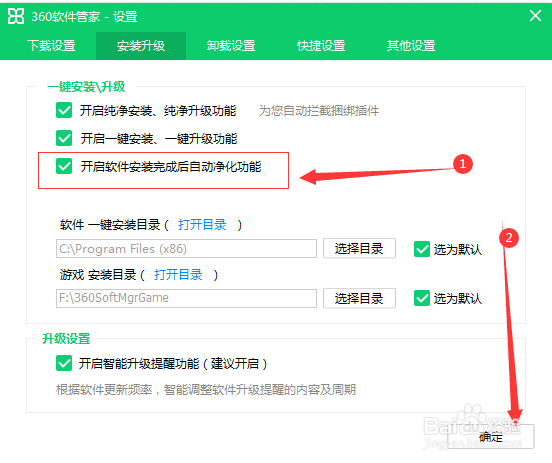Screen dimensions: 552x463
Task: Click the 确定 button
Action: (491, 437)
